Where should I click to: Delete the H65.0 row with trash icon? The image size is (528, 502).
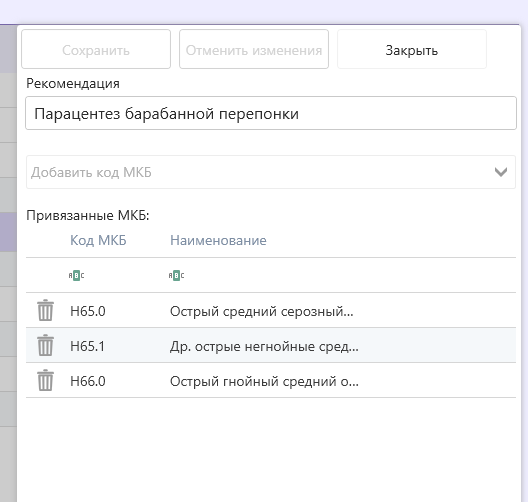click(45, 310)
